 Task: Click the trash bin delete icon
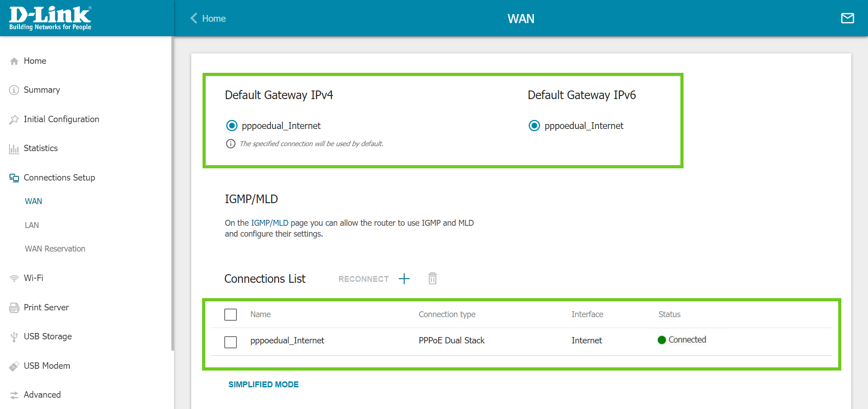[x=432, y=279]
